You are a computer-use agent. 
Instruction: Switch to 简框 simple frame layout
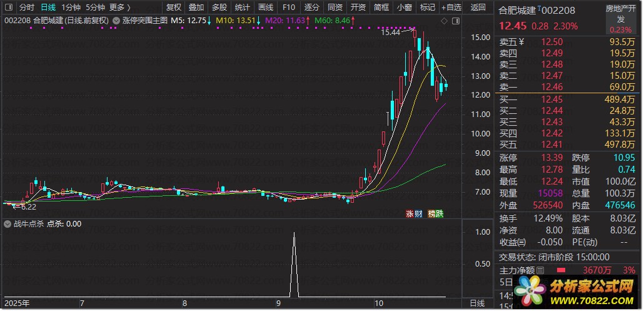[381, 7]
